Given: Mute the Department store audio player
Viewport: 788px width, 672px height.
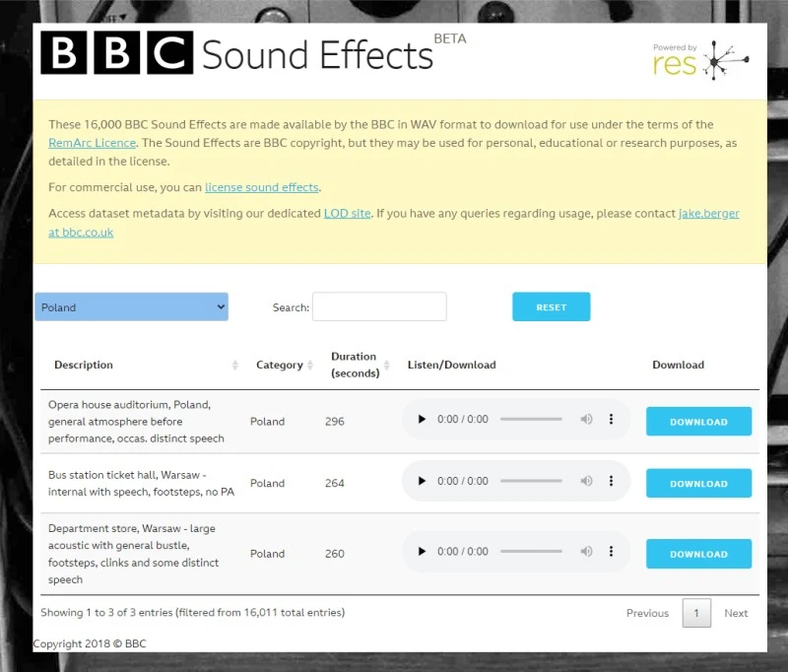Looking at the screenshot, I should pyautogui.click(x=586, y=552).
